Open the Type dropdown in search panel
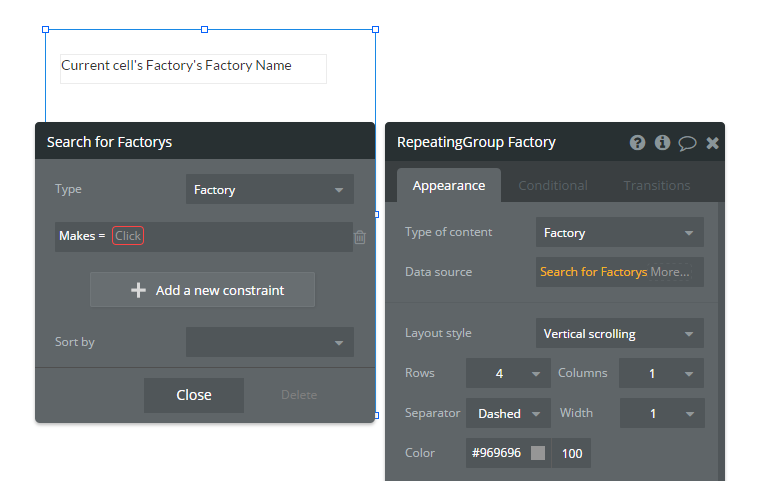Screen dimensions: 776x481 pos(269,189)
